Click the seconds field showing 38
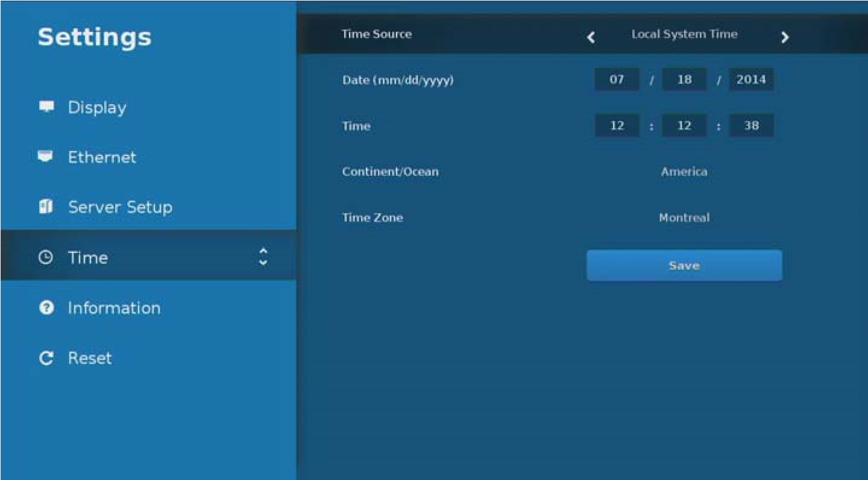This screenshot has height=480, width=868. tap(751, 126)
